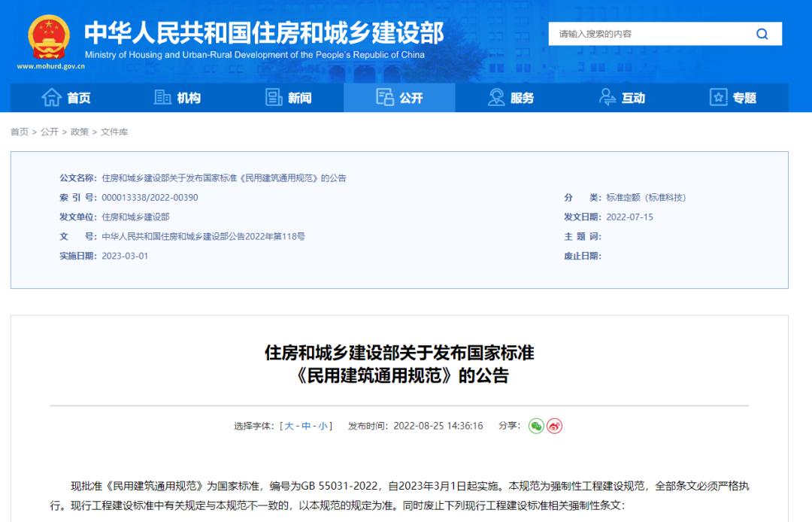Select small font size 小
Image resolution: width=812 pixels, height=522 pixels.
pyautogui.click(x=322, y=425)
